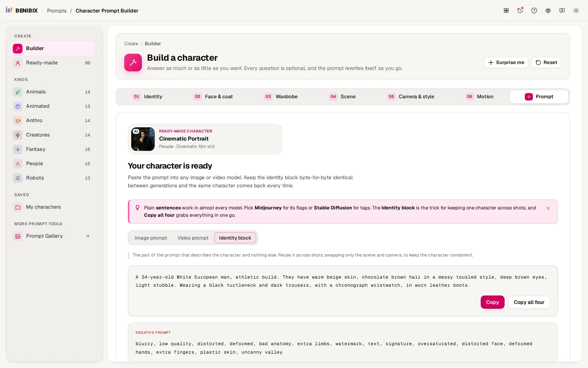The image size is (588, 368).
Task: Open the Cinematic Portrait character thumbnail
Action: 143,139
